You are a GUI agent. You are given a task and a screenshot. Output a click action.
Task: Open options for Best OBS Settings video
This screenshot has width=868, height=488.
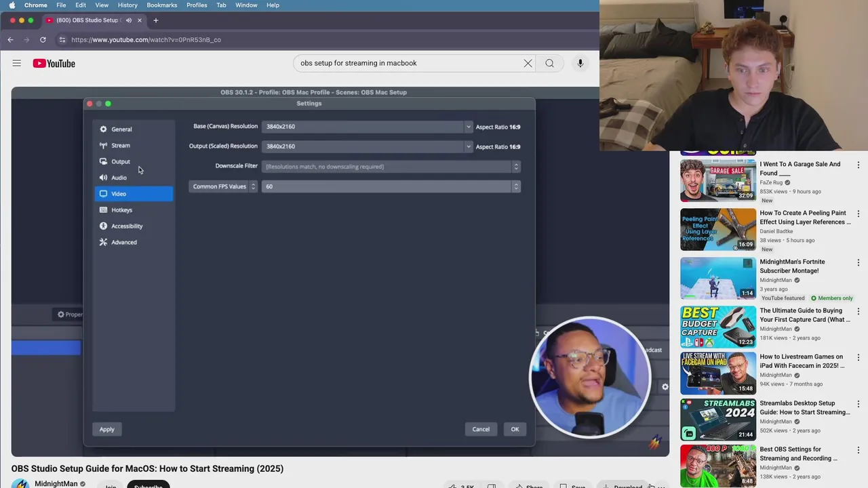click(x=858, y=450)
